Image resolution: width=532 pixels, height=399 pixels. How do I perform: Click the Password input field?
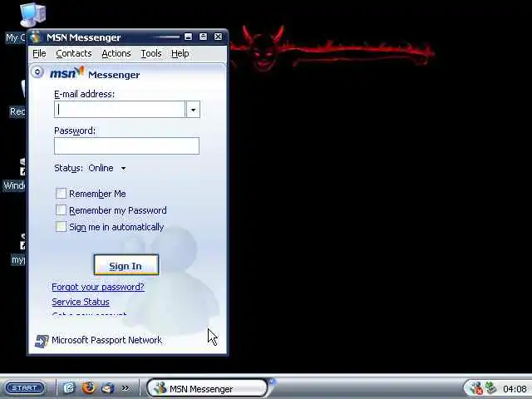click(x=126, y=146)
